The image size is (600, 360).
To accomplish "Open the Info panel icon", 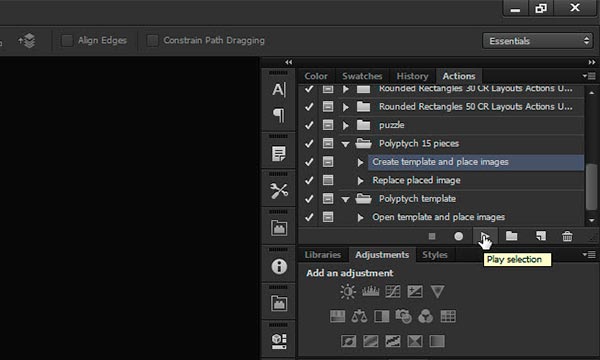I will (279, 267).
